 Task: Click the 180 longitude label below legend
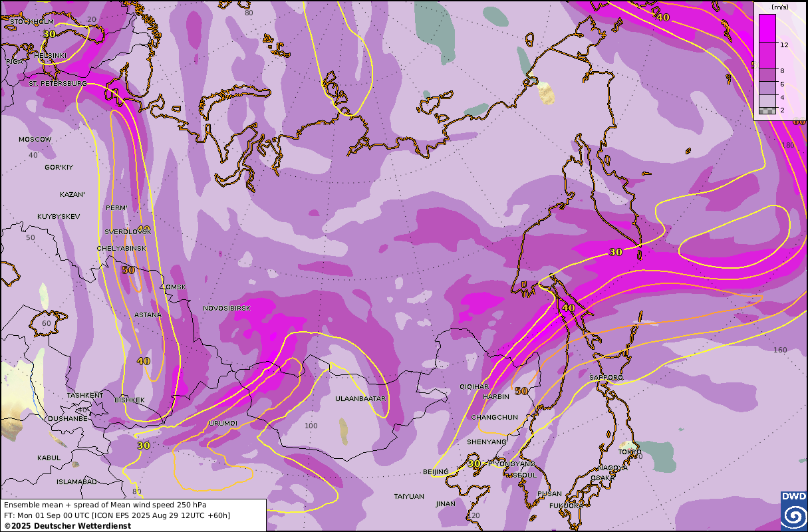pyautogui.click(x=789, y=145)
